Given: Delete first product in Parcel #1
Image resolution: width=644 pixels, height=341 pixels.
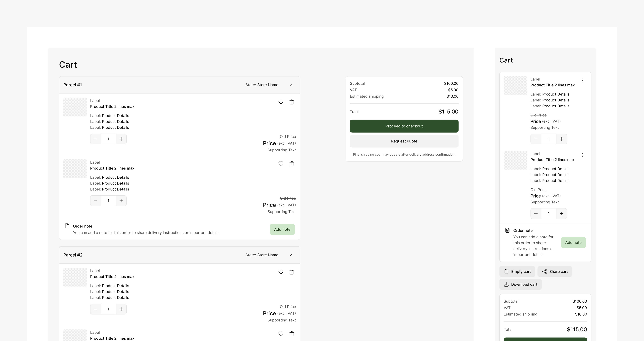Looking at the screenshot, I should (292, 102).
